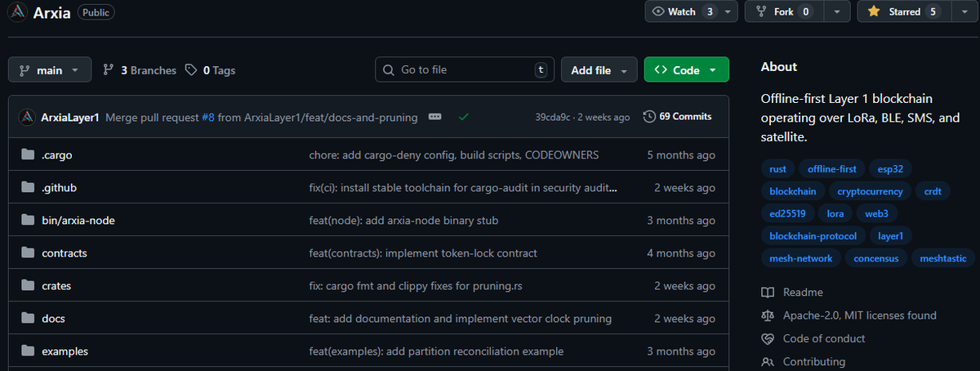Open commit hash 39cda9c
Image resolution: width=980 pixels, height=371 pixels.
[555, 118]
